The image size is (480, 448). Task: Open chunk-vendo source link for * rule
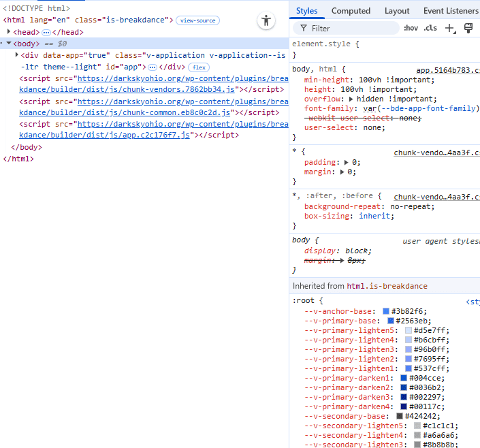437,153
